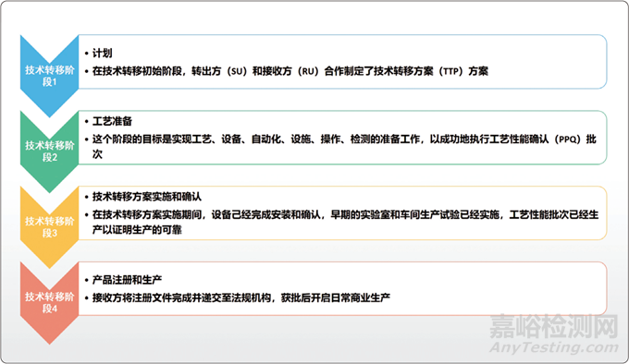Image resolution: width=629 pixels, height=364 pixels.
Task: Click the sentence mentioning 转出方 (SU)
Action: pos(290,71)
